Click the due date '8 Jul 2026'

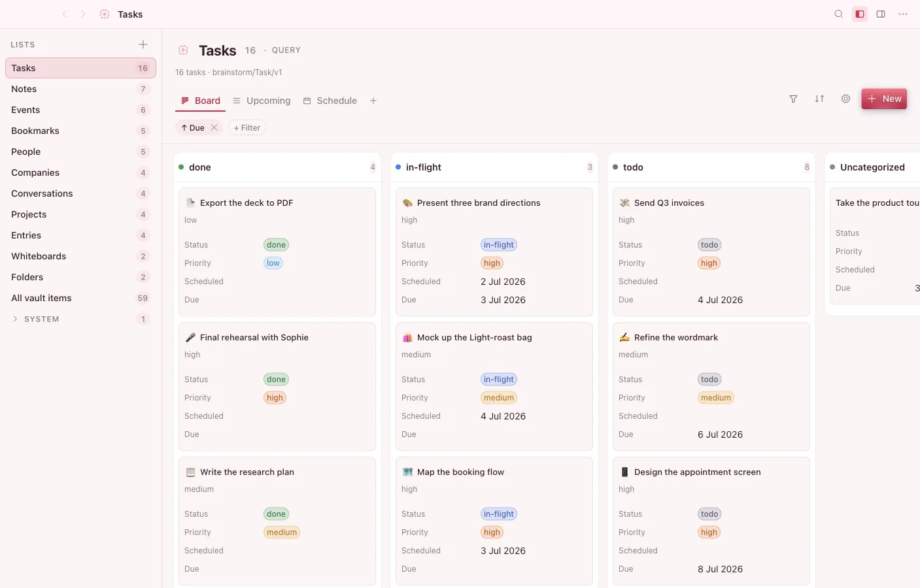click(720, 569)
